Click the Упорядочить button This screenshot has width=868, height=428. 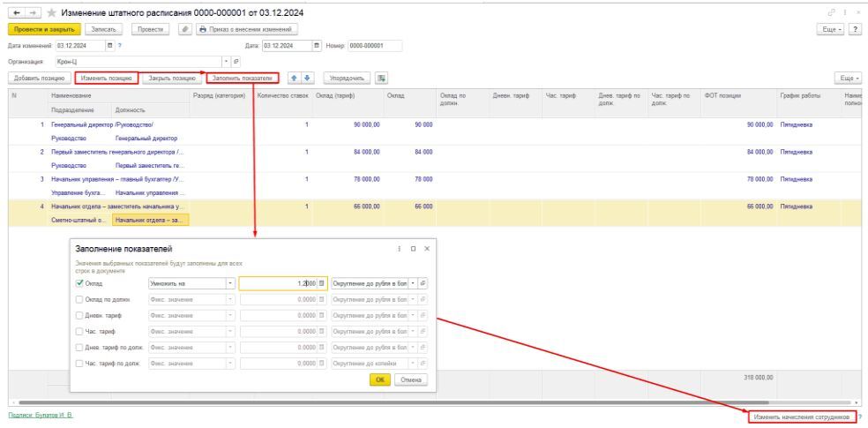pos(347,79)
